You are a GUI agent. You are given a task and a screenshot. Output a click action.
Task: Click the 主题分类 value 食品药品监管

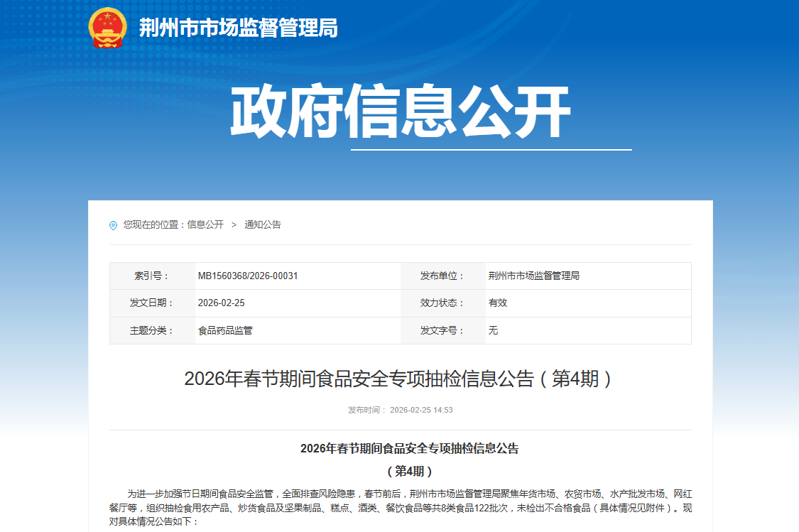point(225,330)
